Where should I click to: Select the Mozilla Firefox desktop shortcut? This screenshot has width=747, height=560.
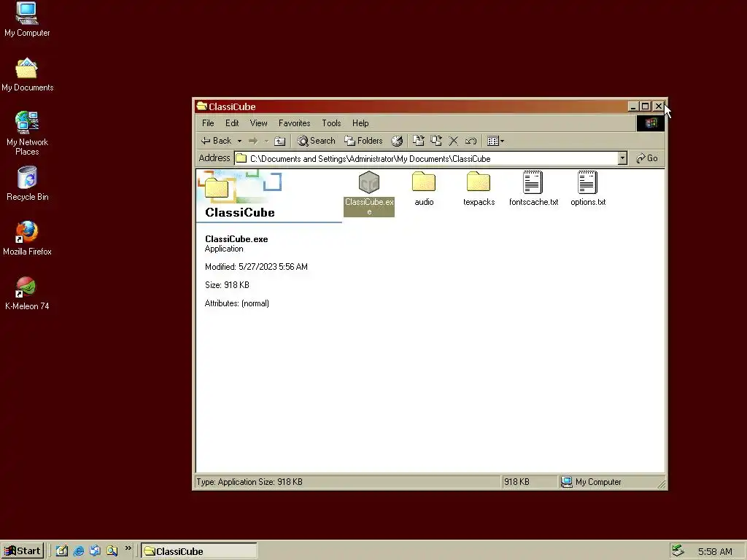[27, 238]
